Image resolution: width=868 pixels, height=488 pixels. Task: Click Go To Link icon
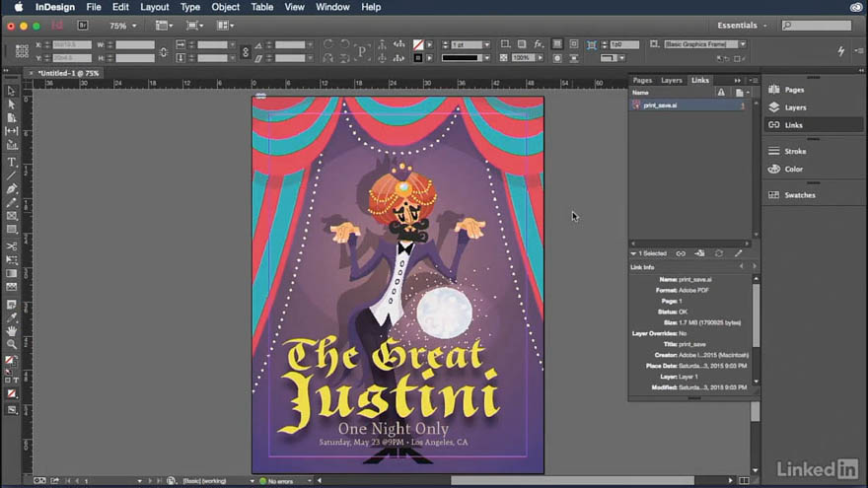[700, 253]
